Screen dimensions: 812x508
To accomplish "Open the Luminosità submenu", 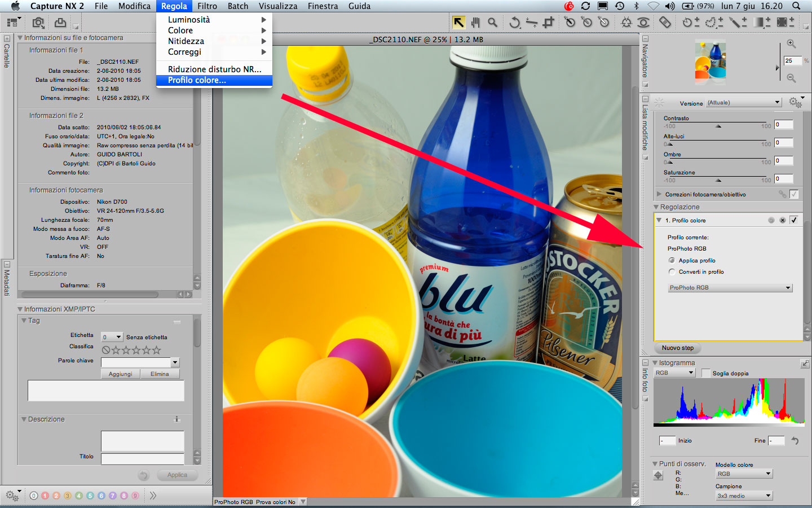I will (x=214, y=20).
